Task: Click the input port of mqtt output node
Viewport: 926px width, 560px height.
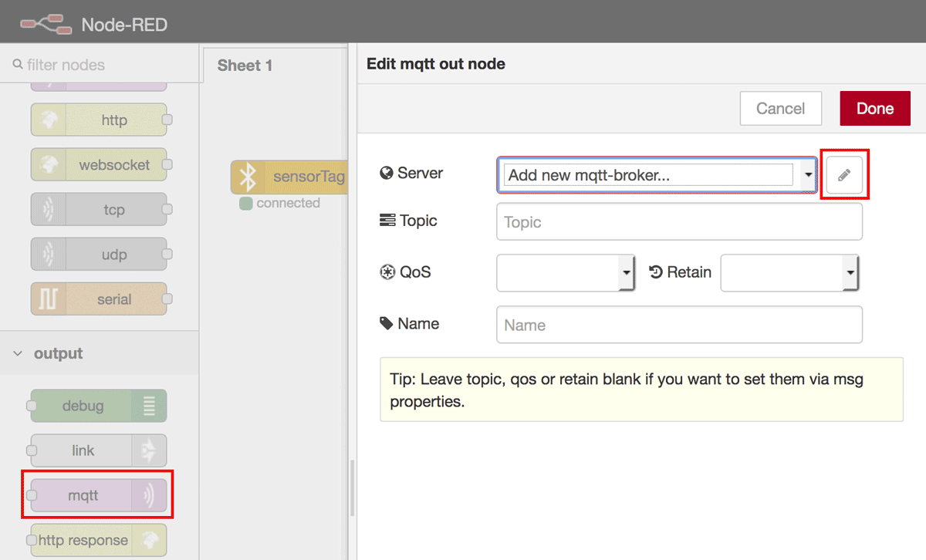Action: 32,495
